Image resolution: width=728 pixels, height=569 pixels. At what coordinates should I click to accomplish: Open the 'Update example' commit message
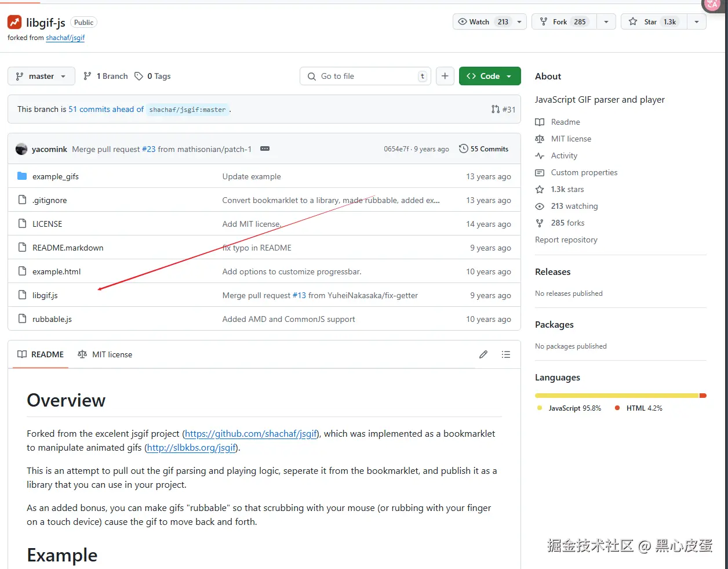(x=252, y=176)
